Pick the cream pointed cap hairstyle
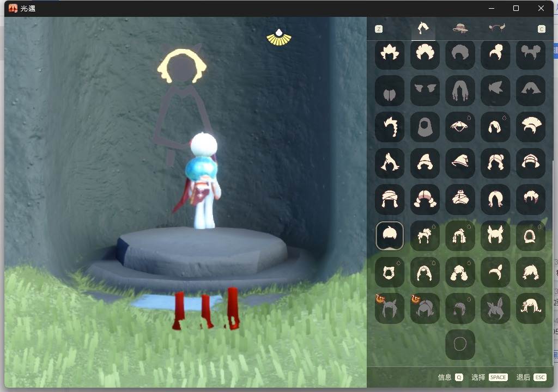The height and width of the screenshot is (392, 558). click(x=425, y=163)
